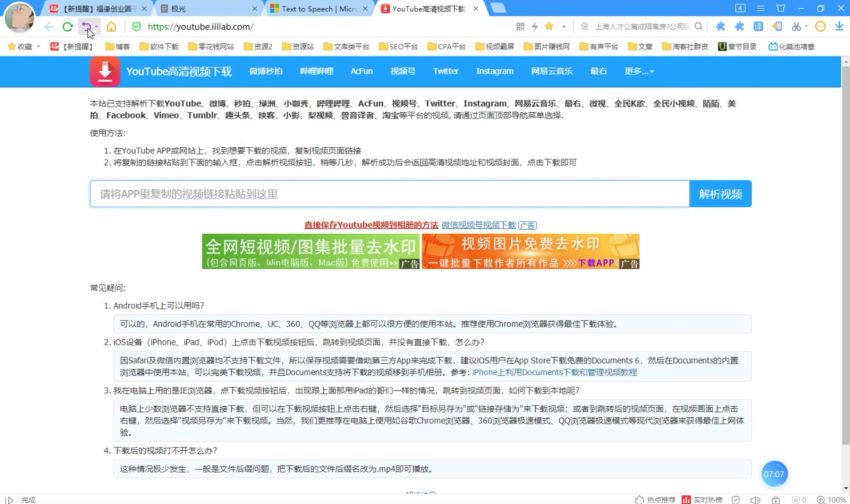Close the Text to Speech tab
The width and height of the screenshot is (850, 504).
(x=365, y=9)
